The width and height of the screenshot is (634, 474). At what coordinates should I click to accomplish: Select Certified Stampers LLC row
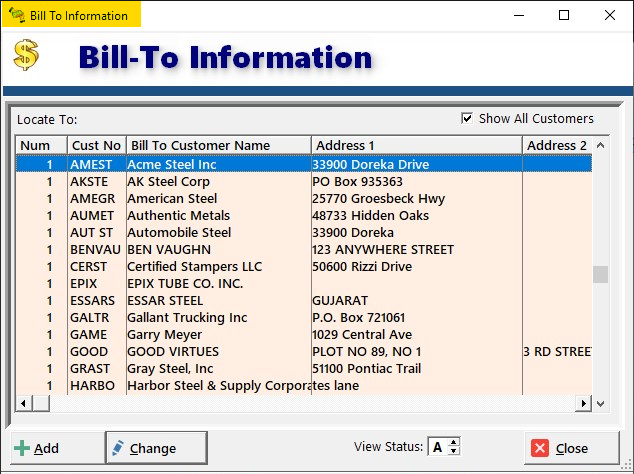coord(304,267)
